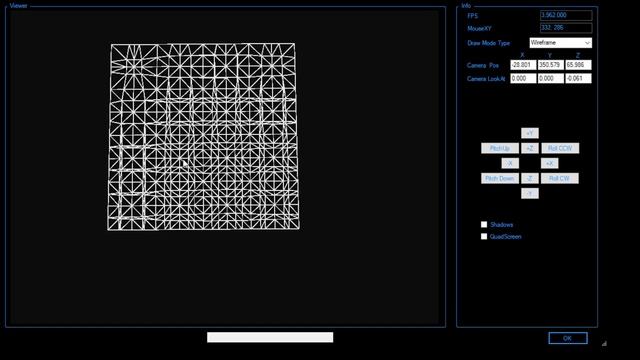Click the Camera Pos X field

tap(523, 65)
